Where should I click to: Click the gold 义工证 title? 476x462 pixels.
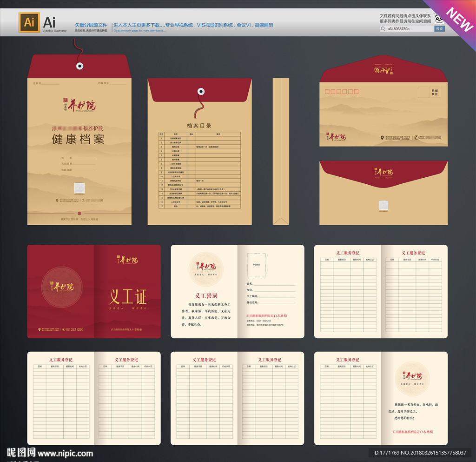click(x=128, y=297)
